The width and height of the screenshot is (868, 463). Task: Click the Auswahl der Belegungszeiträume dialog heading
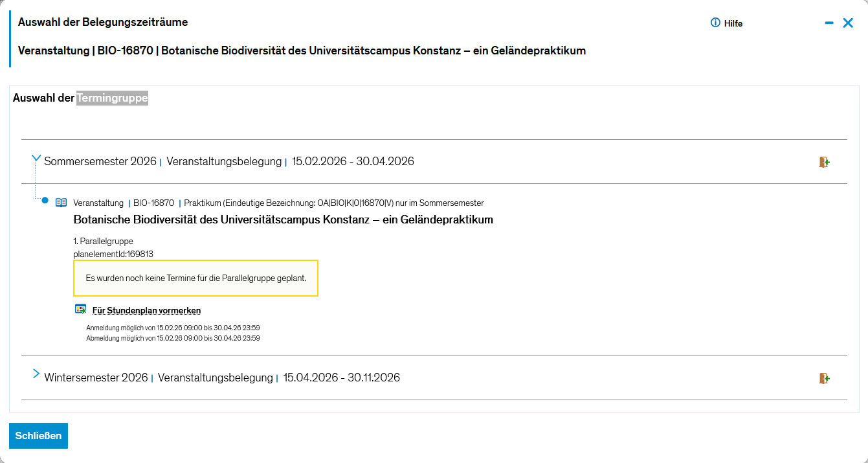(103, 22)
